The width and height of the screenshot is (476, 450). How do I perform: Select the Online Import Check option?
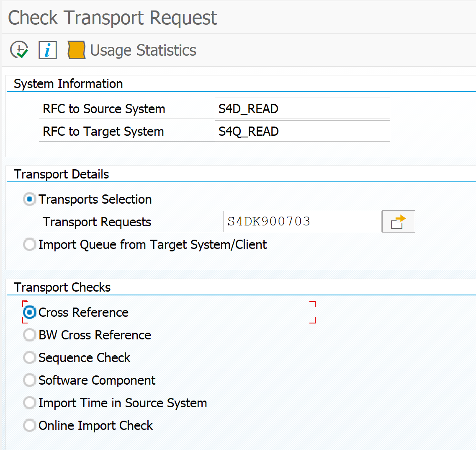[29, 425]
